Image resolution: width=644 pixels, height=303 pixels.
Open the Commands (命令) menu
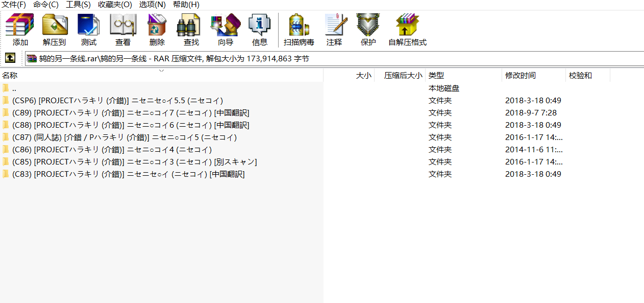click(x=46, y=5)
